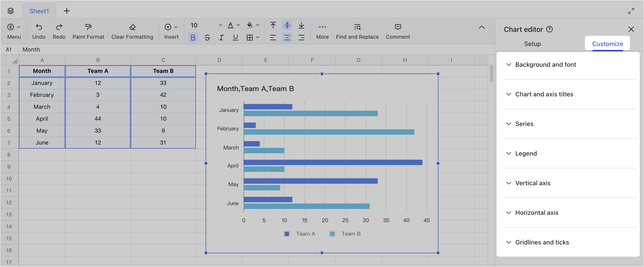
Task: Apply strikethrough formatting
Action: pos(207,37)
